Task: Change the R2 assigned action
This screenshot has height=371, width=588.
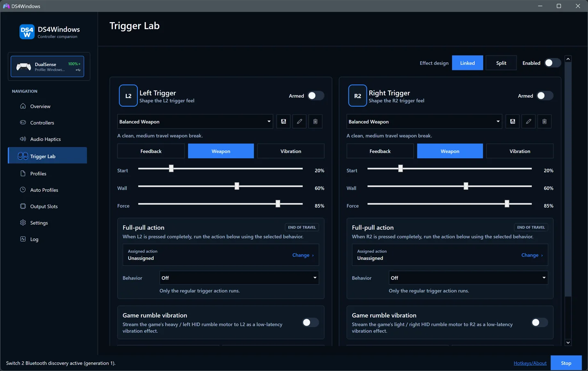Action: point(532,255)
